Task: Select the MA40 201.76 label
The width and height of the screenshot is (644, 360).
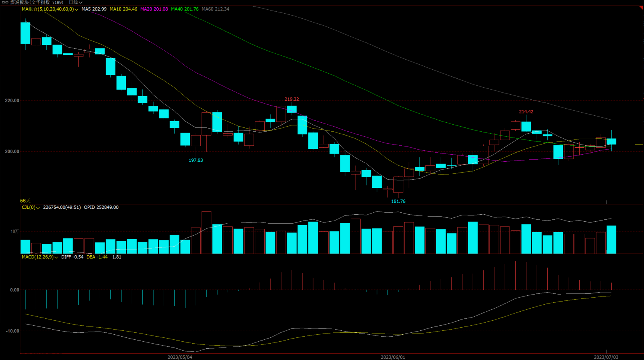Action: [185, 9]
